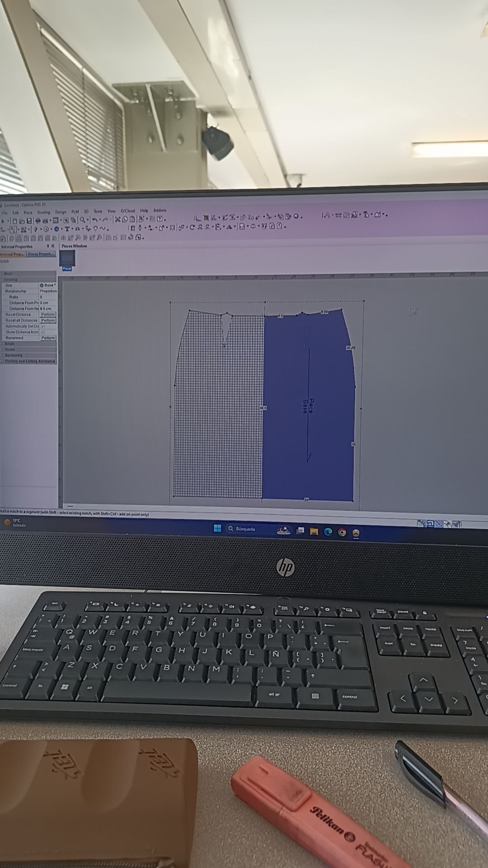The height and width of the screenshot is (868, 488).
Task: Click the New file icon
Action: click(15, 221)
